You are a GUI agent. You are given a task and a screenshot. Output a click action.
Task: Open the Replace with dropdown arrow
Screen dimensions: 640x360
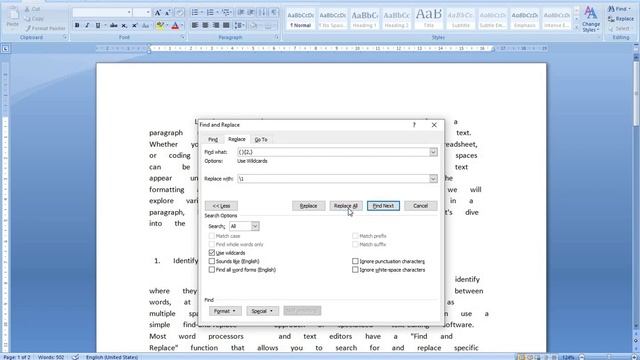(x=433, y=178)
